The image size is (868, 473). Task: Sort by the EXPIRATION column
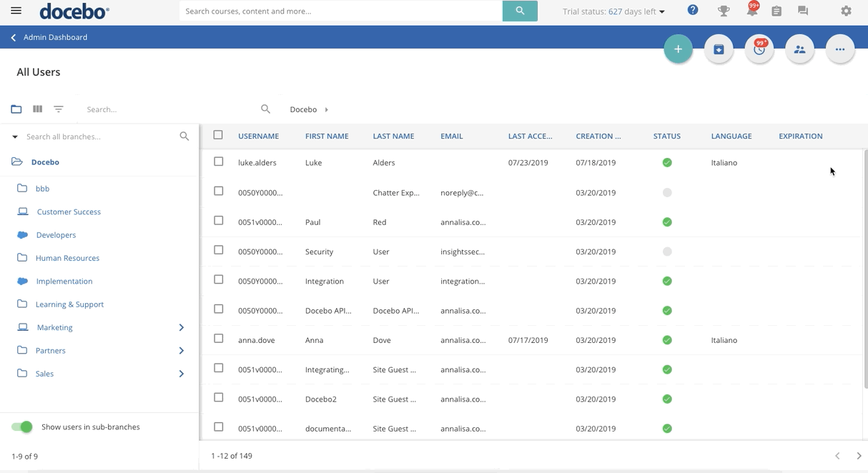point(801,136)
